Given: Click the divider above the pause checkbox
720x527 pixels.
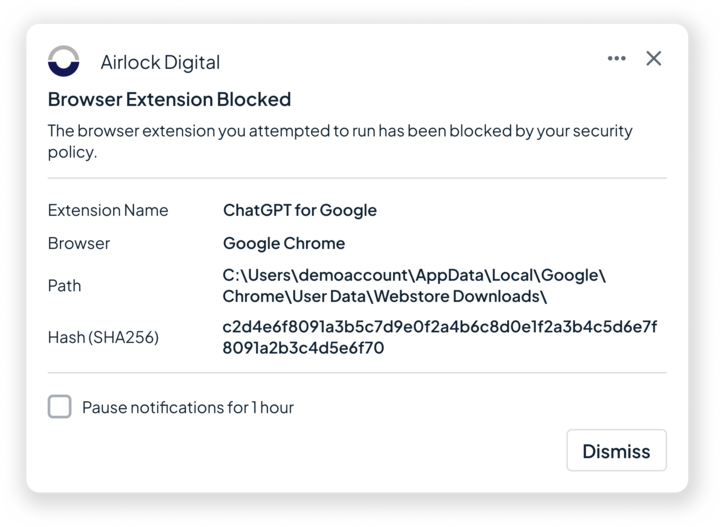Looking at the screenshot, I should pos(357,373).
